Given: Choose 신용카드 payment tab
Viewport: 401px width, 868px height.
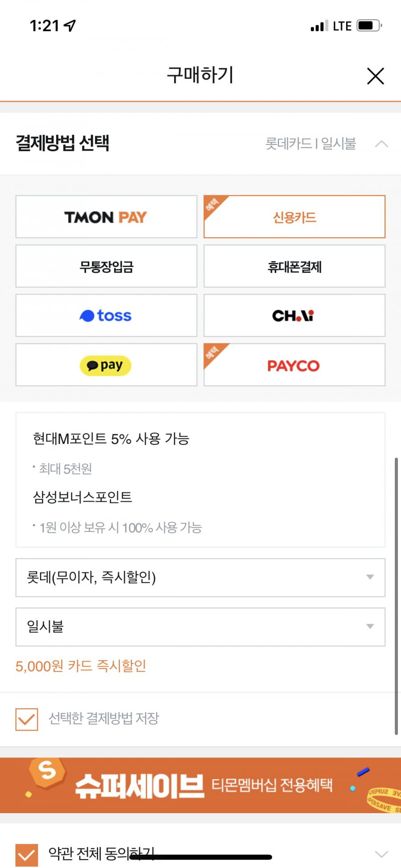Looking at the screenshot, I should [x=295, y=217].
